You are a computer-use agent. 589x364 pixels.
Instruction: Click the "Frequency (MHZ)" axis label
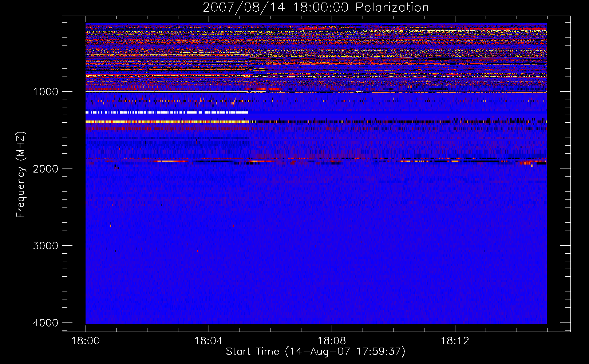click(x=21, y=175)
